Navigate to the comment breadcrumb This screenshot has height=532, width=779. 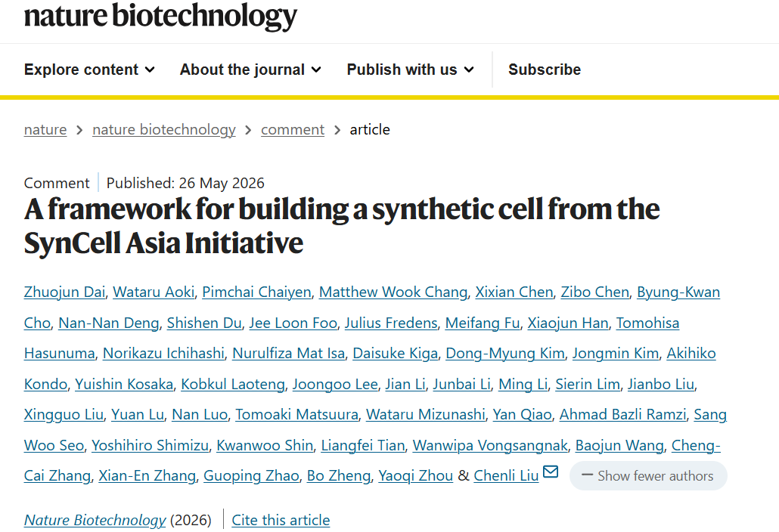click(x=293, y=129)
